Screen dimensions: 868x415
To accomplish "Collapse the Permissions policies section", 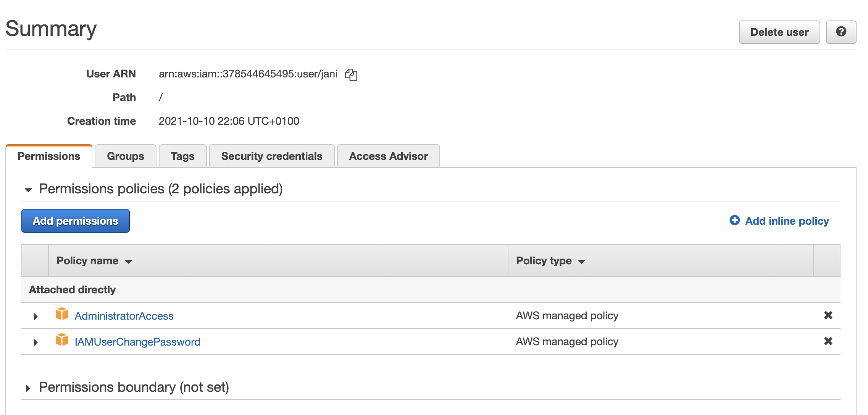I will 28,190.
